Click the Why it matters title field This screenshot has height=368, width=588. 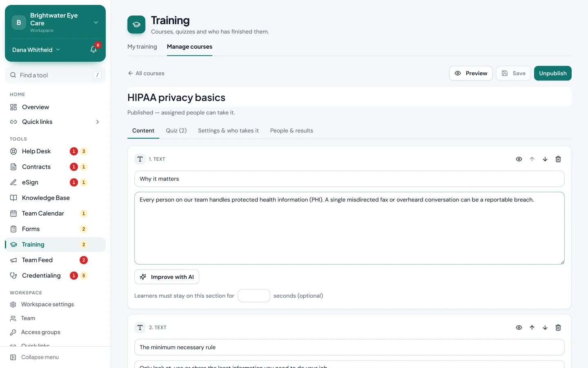350,179
